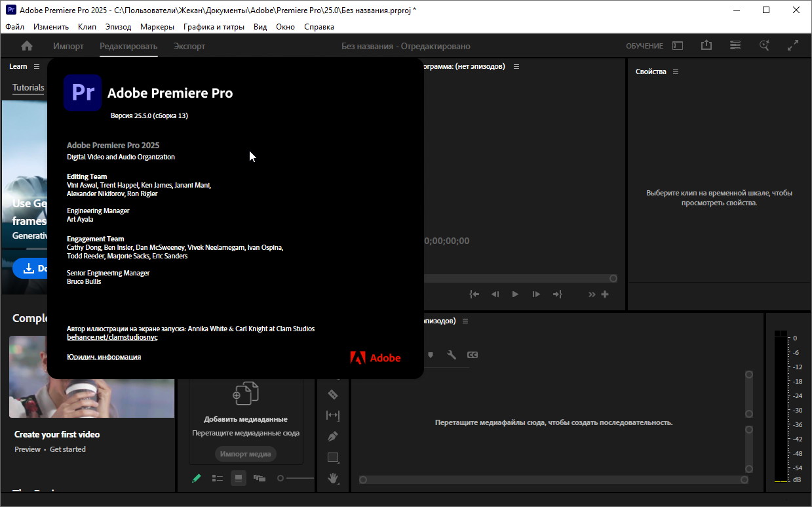Step back one frame in Program monitor

click(495, 294)
